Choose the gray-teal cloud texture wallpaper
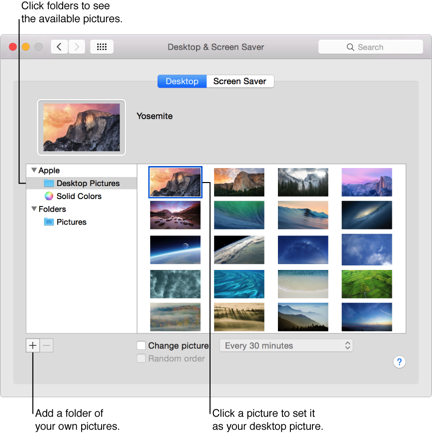Image resolution: width=432 pixels, height=436 pixels. [x=175, y=284]
